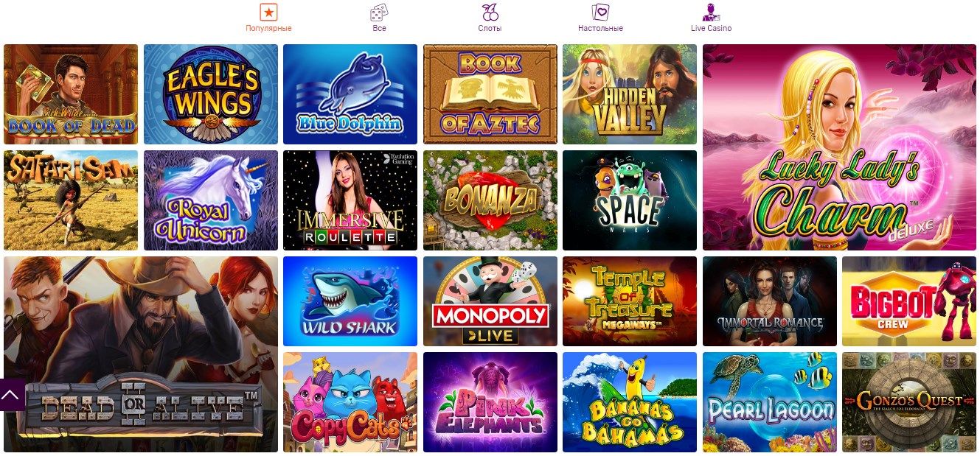The width and height of the screenshot is (980, 456).
Task: Click the Слоты cherries icon
Action: [490, 12]
